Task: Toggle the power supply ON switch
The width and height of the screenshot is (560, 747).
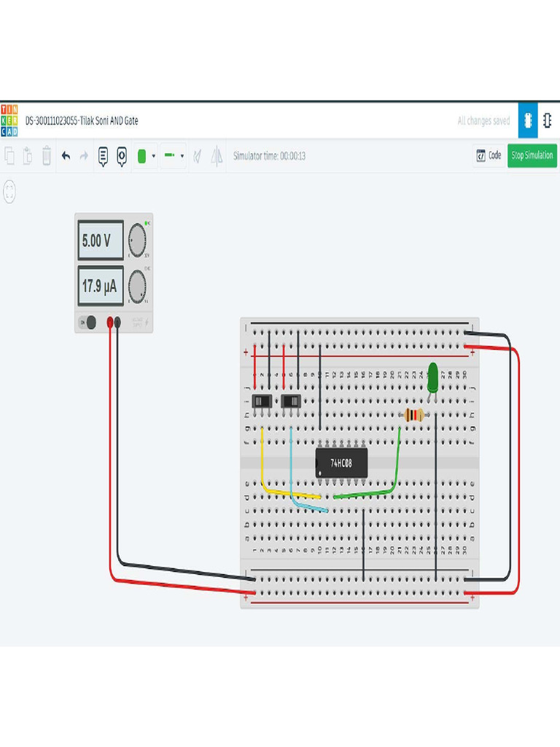Action: coord(88,322)
